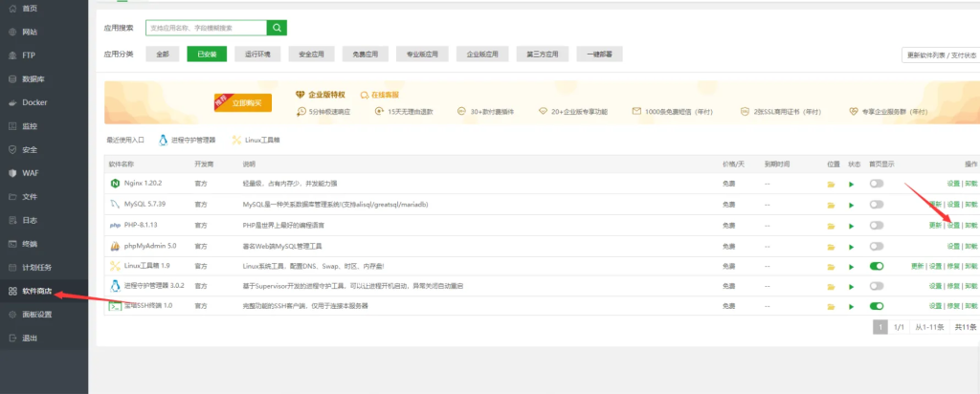Click 卸载 for the Nginx 1.20.2 row

[x=970, y=185]
